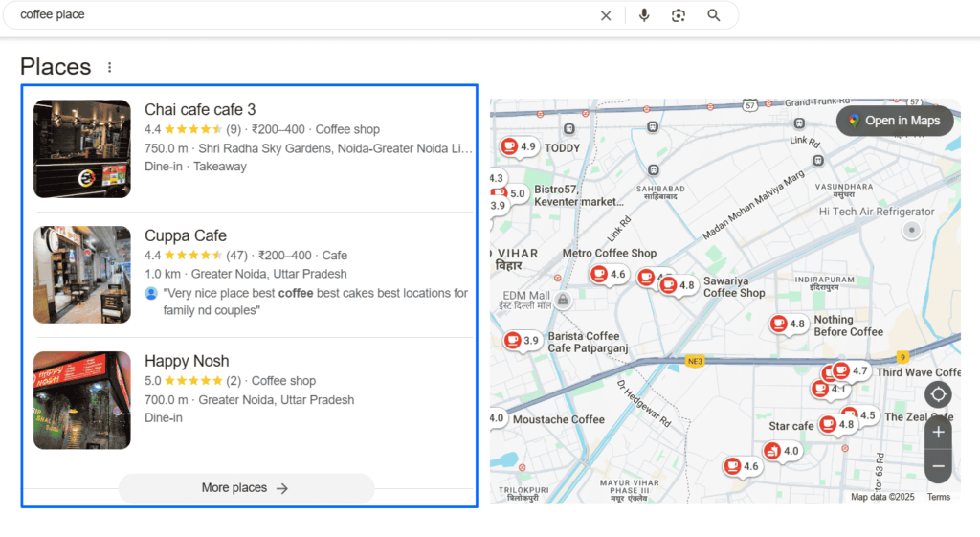980x537 pixels.
Task: Start voice search with microphone icon
Action: [x=644, y=15]
